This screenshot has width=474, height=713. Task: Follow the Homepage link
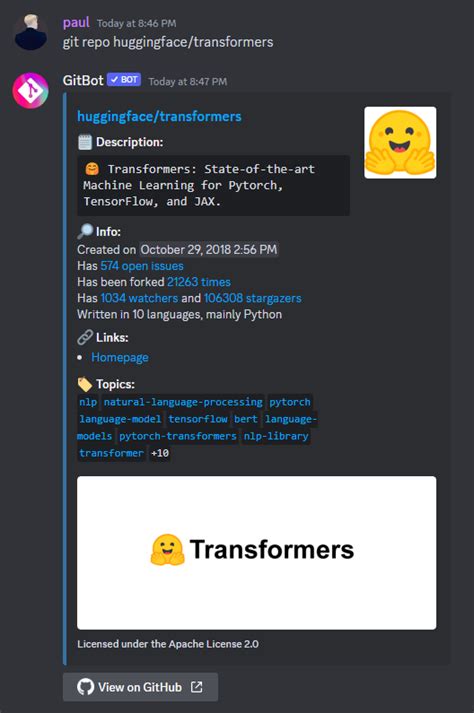[x=120, y=357]
